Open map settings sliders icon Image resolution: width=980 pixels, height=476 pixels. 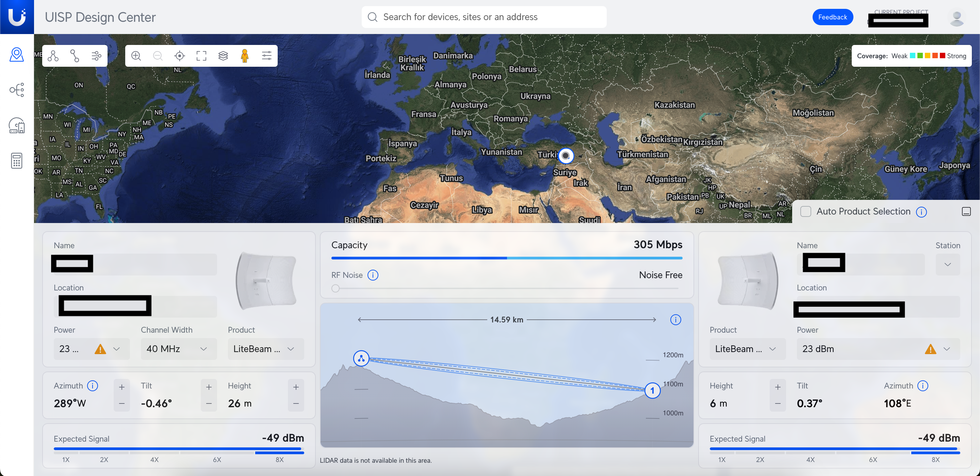[267, 56]
